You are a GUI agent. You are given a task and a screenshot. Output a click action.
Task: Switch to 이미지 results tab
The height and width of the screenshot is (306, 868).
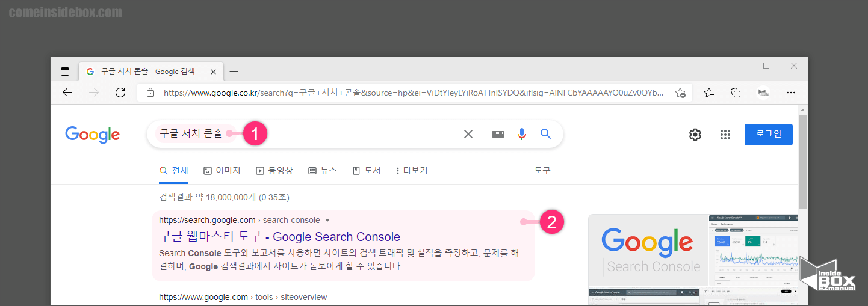222,171
